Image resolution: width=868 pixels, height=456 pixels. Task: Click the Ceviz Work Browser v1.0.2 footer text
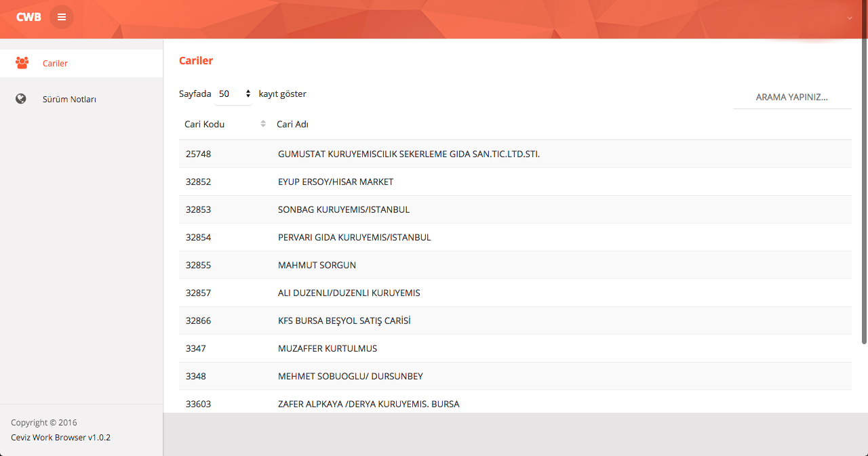[x=60, y=437]
